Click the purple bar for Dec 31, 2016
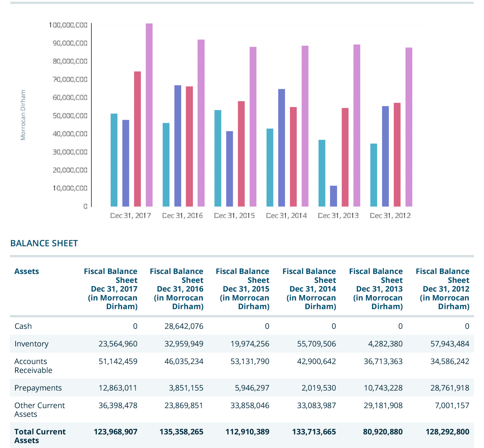Image resolution: width=484 pixels, height=448 pixels. 178,146
